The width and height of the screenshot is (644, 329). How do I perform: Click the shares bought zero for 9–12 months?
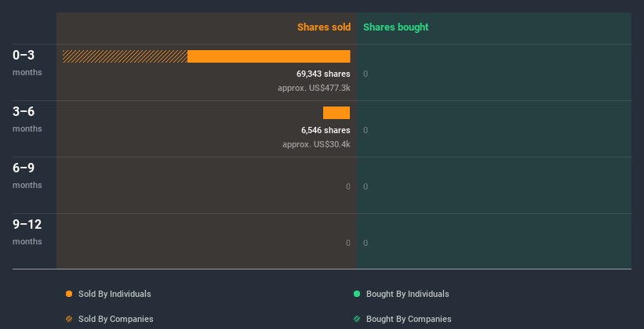pyautogui.click(x=366, y=244)
